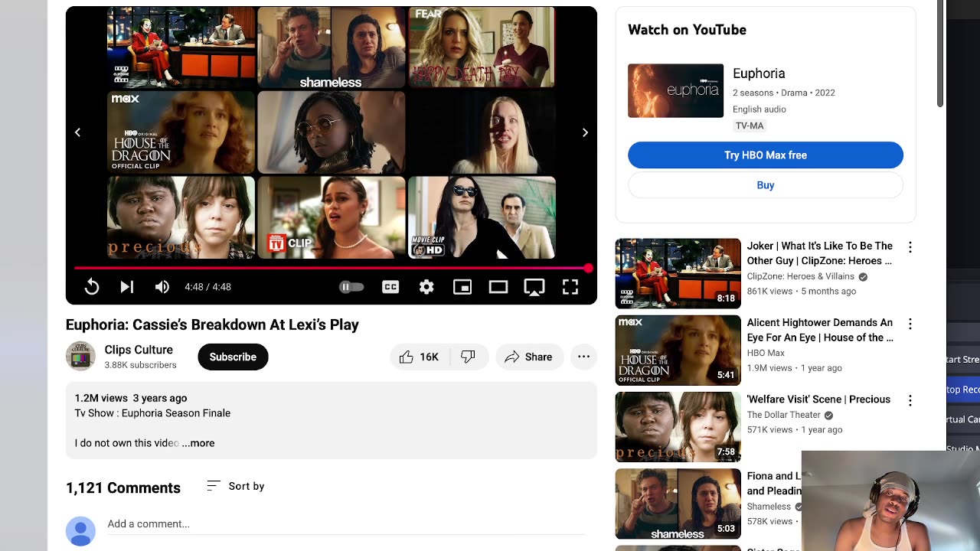The image size is (980, 551).
Task: Dislike this video
Action: click(x=468, y=357)
